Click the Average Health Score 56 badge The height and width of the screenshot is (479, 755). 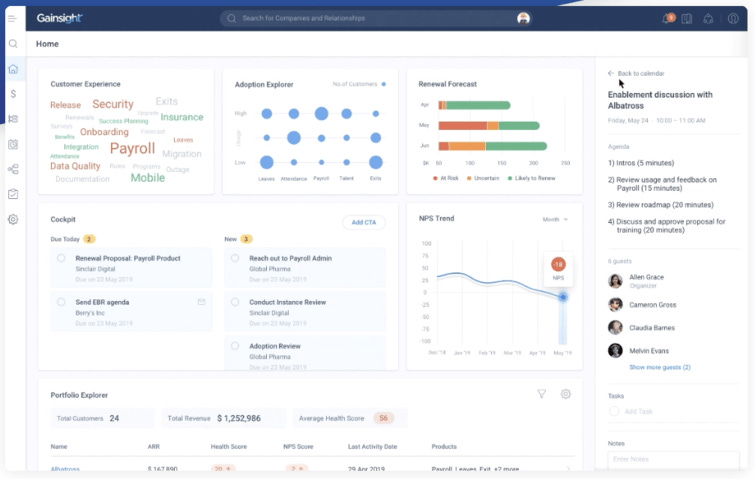pyautogui.click(x=383, y=418)
